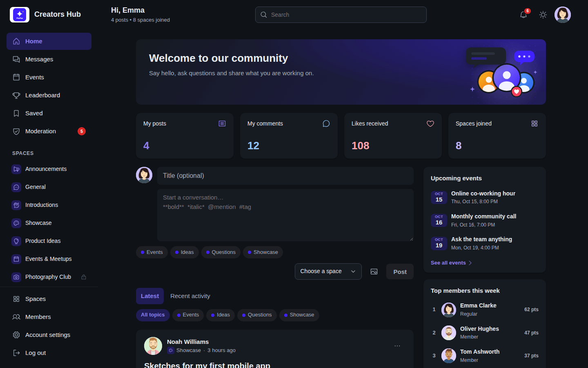Open Noah Williams author name
588x368 pixels.
click(188, 342)
